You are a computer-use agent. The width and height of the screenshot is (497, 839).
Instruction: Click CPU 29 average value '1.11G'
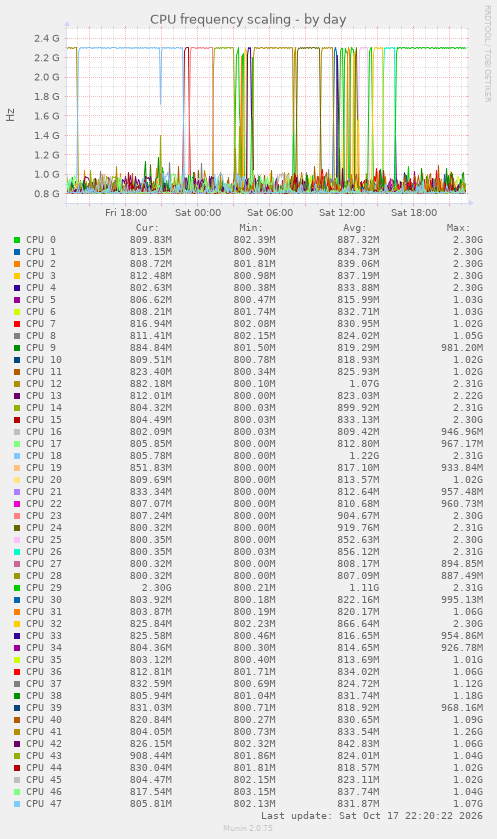click(x=364, y=588)
